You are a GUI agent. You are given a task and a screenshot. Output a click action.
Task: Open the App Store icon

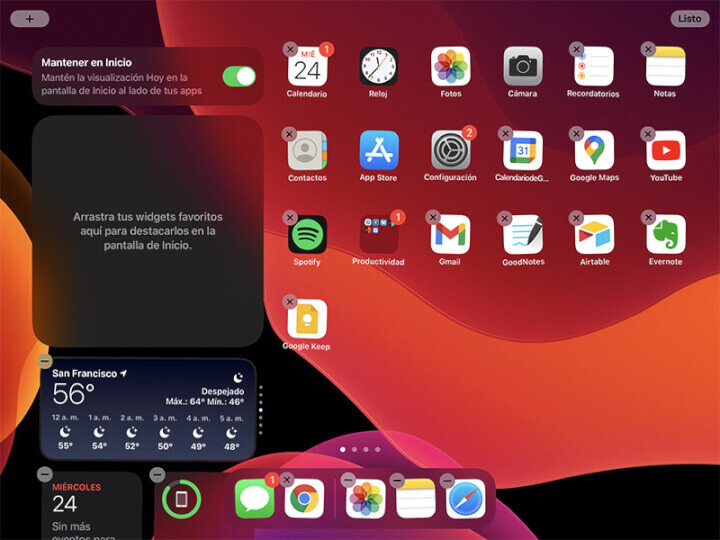pos(379,151)
